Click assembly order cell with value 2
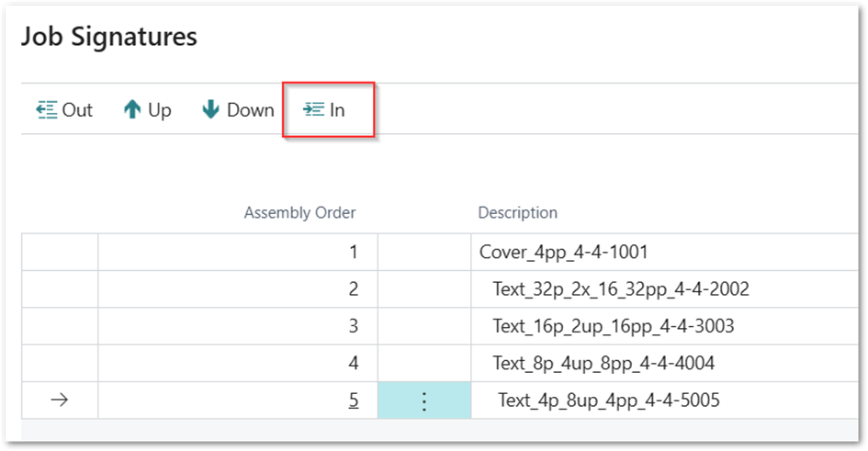The image size is (868, 451). click(x=353, y=289)
